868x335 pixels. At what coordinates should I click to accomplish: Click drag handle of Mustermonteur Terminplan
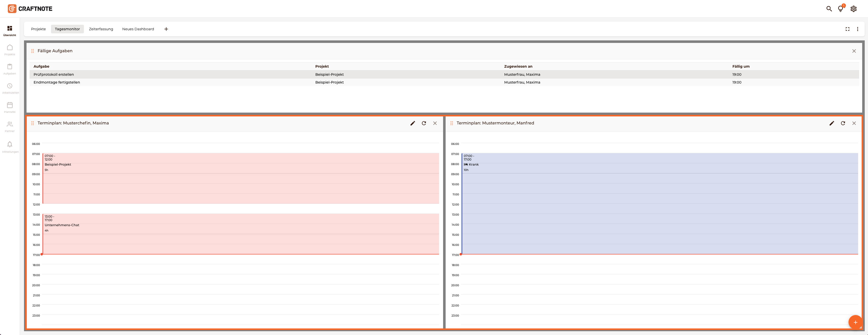pyautogui.click(x=451, y=123)
